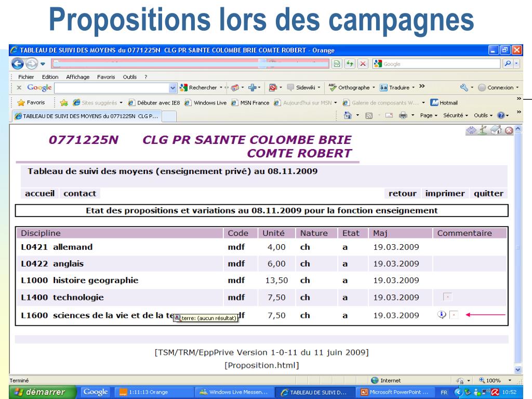Open the Affichage menu
Screen dimensions: 532x399
point(78,77)
